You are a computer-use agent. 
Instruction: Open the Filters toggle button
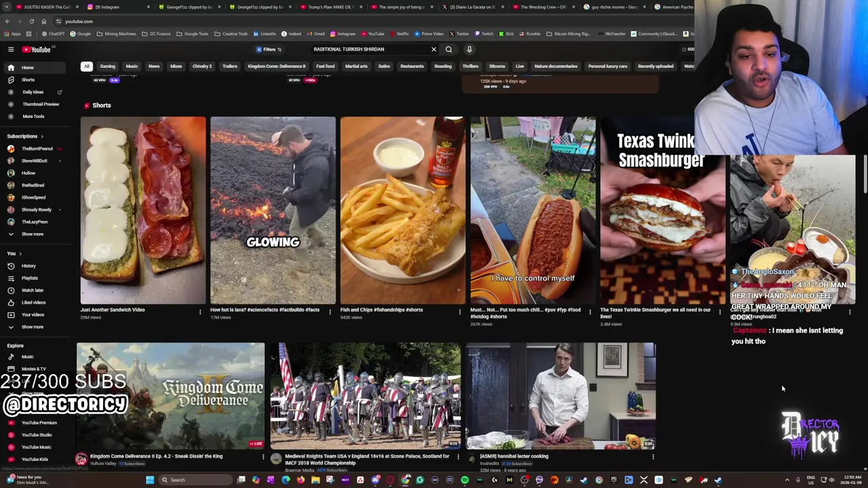click(269, 49)
